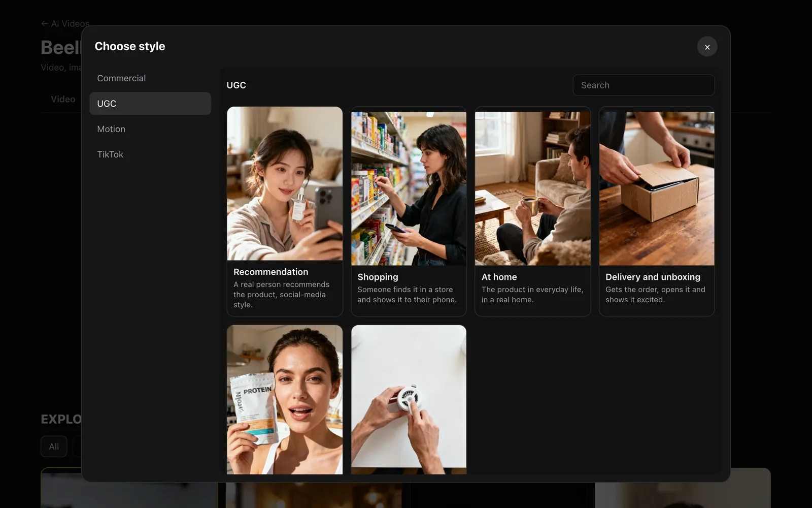Click 'The product in everyday life' description
812x508 pixels.
[x=532, y=295]
